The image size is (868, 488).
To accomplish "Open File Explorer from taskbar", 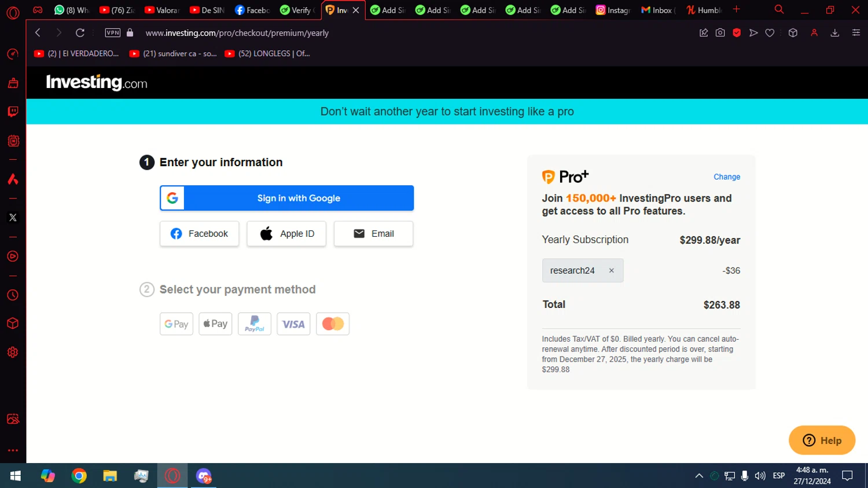I will coord(110,476).
